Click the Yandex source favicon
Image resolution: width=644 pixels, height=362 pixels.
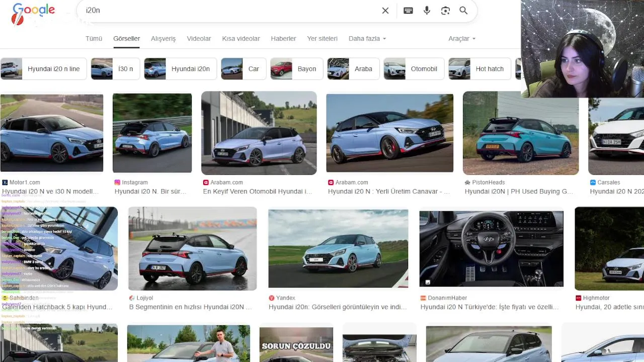[x=272, y=298]
